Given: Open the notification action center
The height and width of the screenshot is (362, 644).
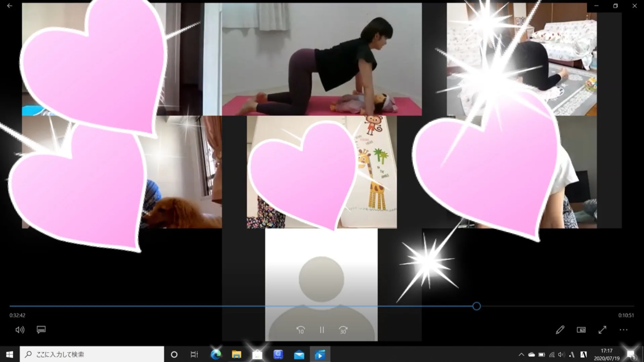Looking at the screenshot, I should point(631,354).
